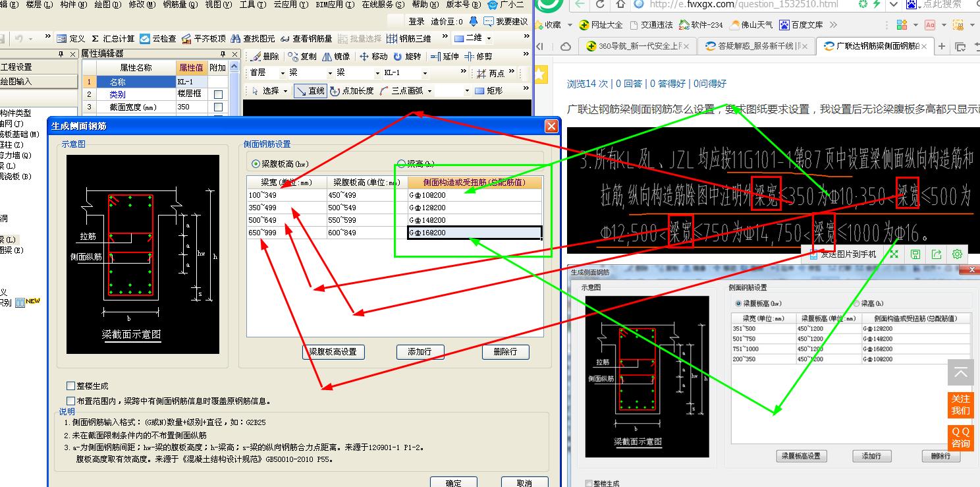The width and height of the screenshot is (980, 487).
Task: Cancel dialog with 取消 button
Action: (525, 482)
